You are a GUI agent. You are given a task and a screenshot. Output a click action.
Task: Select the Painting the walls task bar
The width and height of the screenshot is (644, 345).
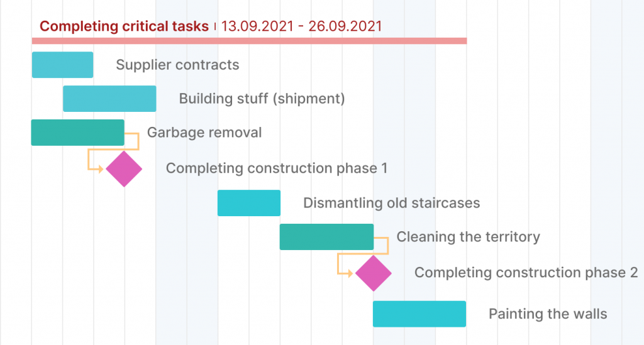(419, 314)
